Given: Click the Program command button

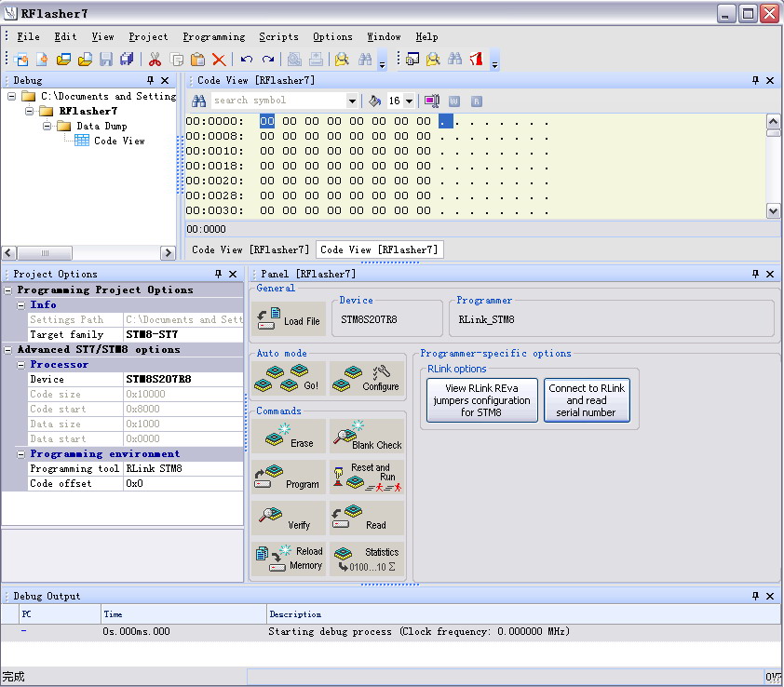Looking at the screenshot, I should tap(289, 477).
